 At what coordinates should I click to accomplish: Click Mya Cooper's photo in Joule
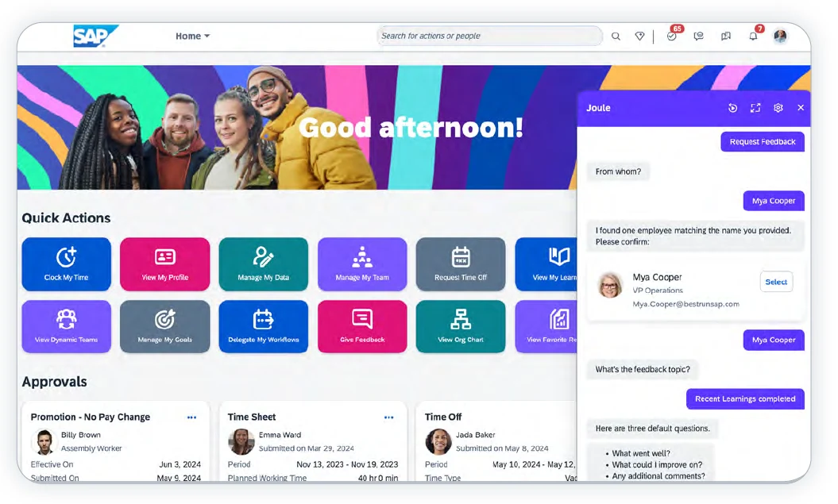(x=610, y=285)
